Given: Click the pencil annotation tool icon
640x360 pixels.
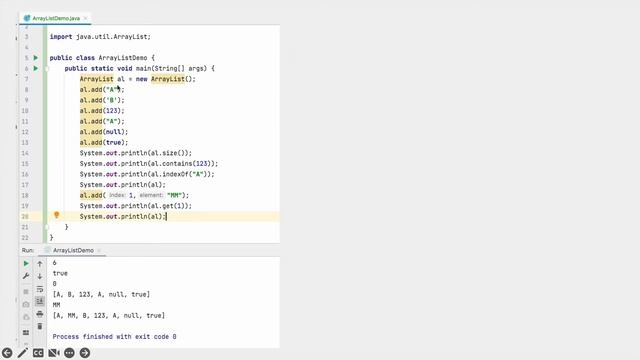Looking at the screenshot, I should pos(22,353).
